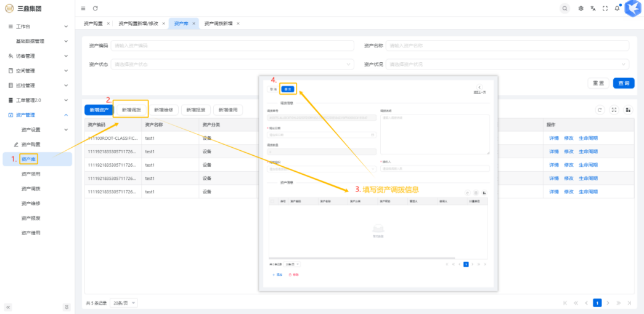Image resolution: width=644 pixels, height=314 pixels.
Task: Open the table column settings icon
Action: pos(628,110)
